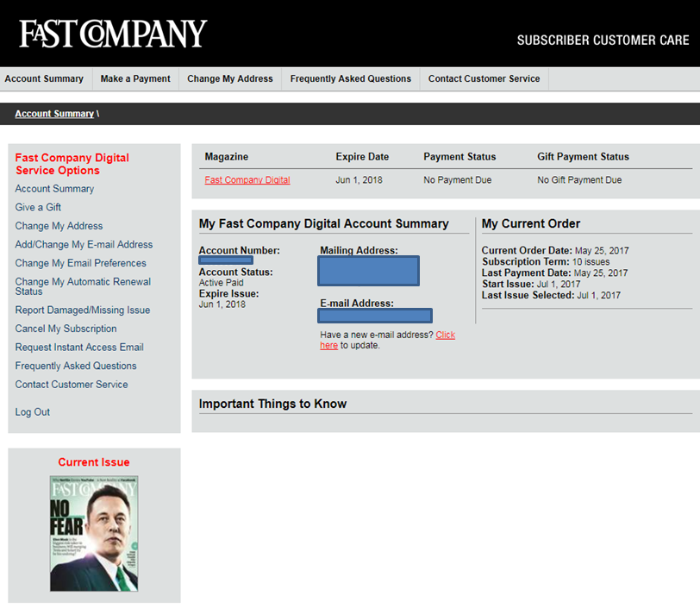Select Change My Email Preferences

click(x=80, y=263)
